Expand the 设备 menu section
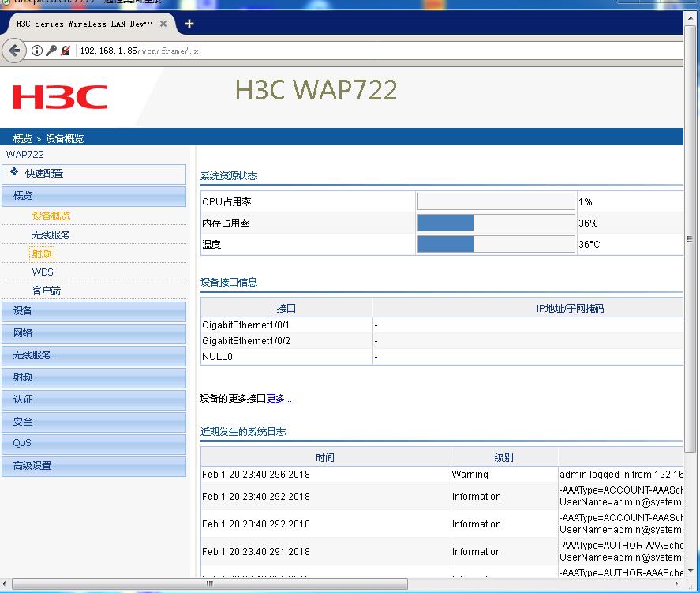 coord(94,311)
